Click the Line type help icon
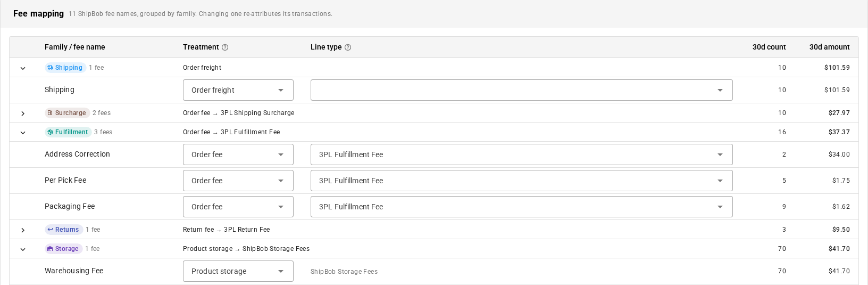Viewport: 868px width, 285px height. click(x=348, y=47)
